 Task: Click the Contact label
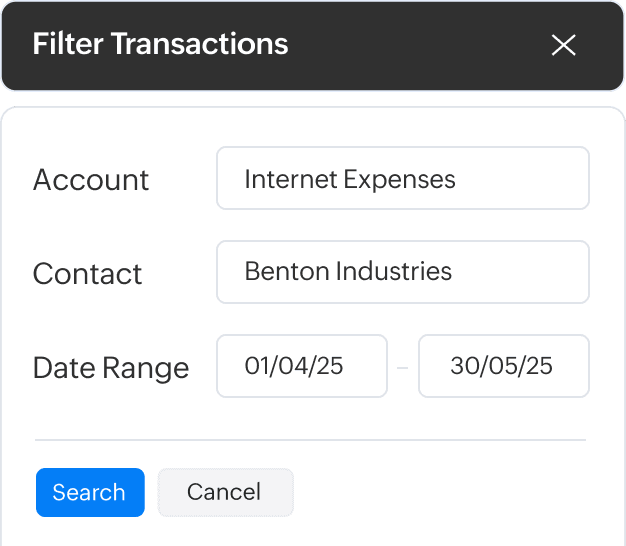pos(88,274)
